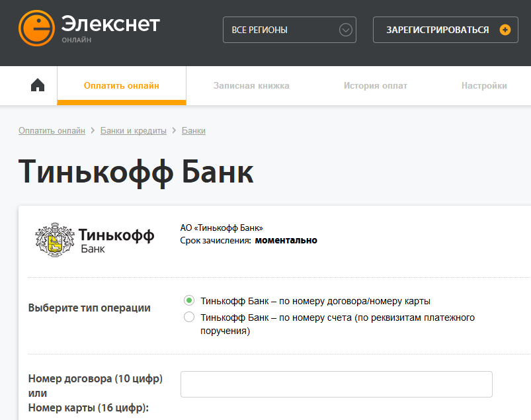Image resolution: width=531 pixels, height=420 pixels.
Task: Open the ВСЕ РЕГИОНЫ region dropdown
Action: (x=290, y=30)
